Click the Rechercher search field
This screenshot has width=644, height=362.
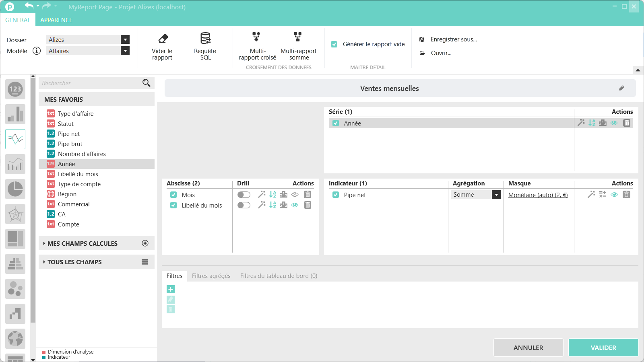[x=91, y=83]
